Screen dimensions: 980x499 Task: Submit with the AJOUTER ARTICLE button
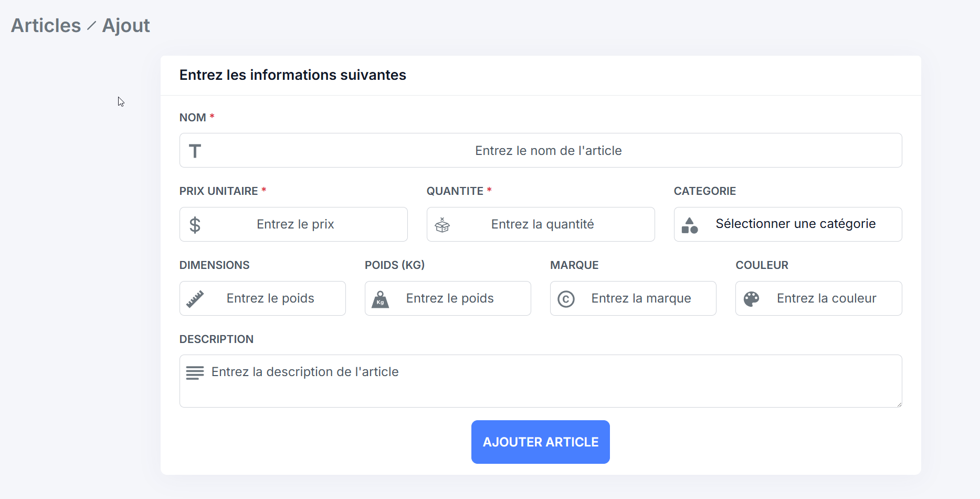pyautogui.click(x=541, y=442)
